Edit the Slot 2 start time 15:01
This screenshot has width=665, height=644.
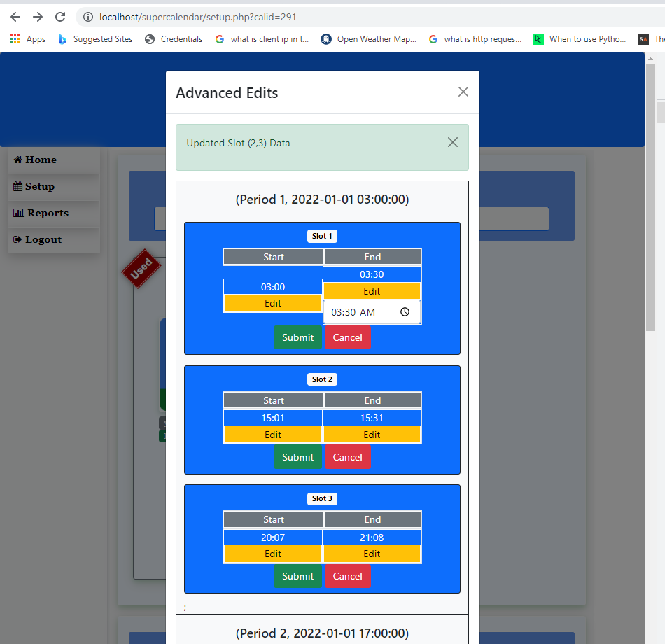pyautogui.click(x=273, y=435)
